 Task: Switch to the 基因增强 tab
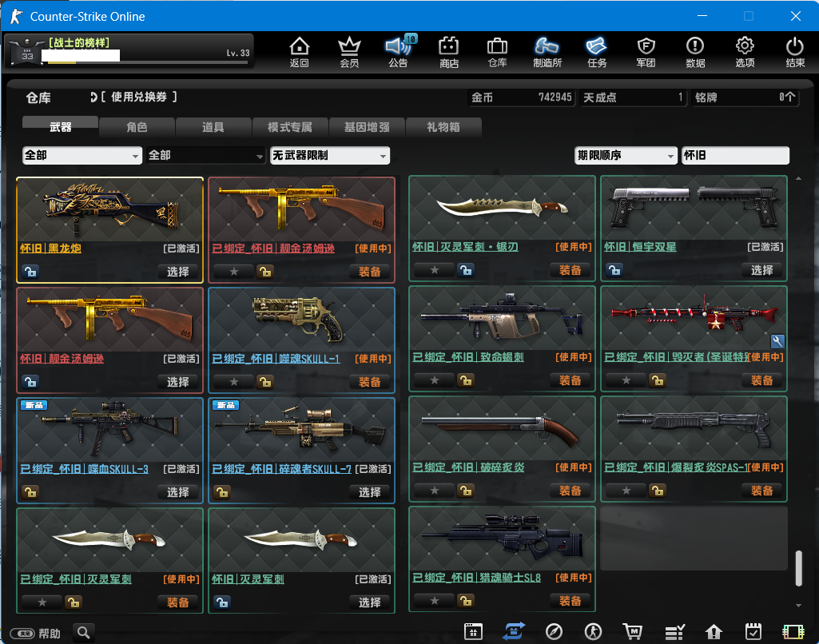367,127
